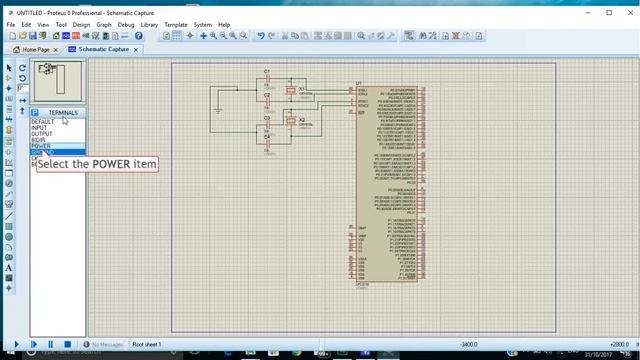Open the Library menu

(149, 24)
